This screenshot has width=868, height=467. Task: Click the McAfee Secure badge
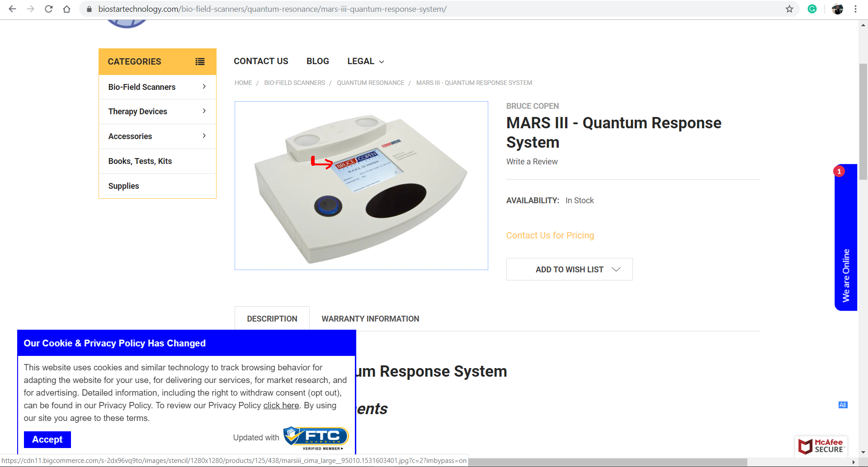(x=821, y=446)
